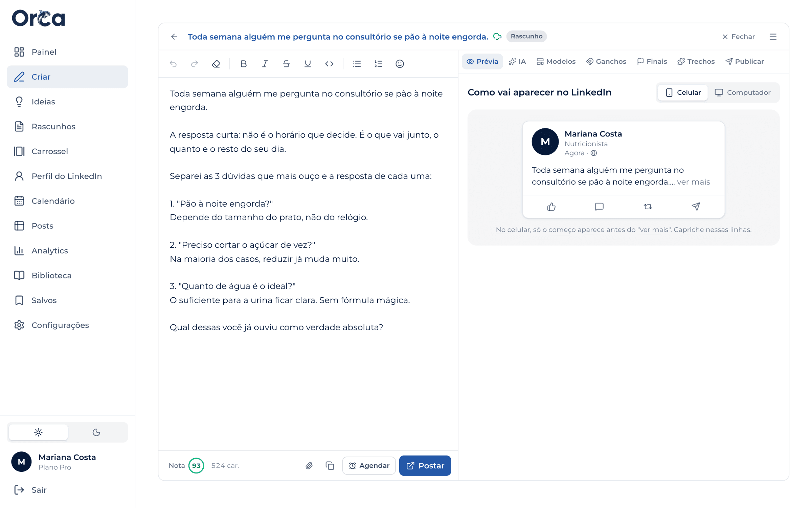Open the Finais tab
The image size is (812, 508).
click(652, 62)
